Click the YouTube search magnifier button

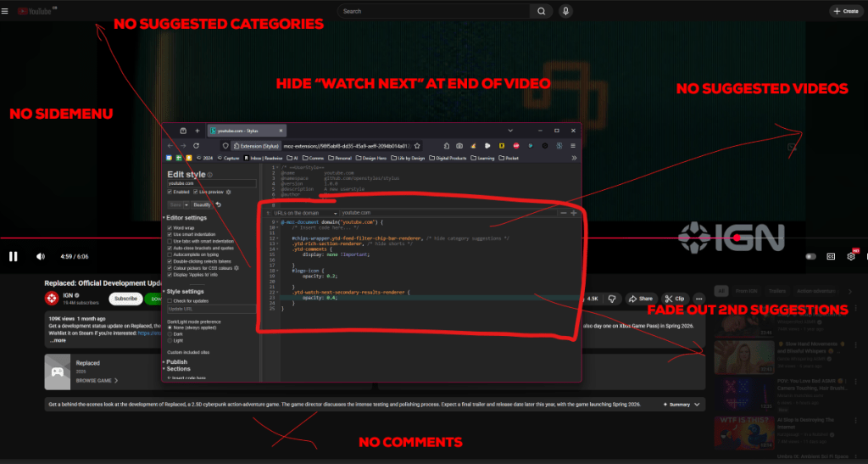(x=541, y=11)
